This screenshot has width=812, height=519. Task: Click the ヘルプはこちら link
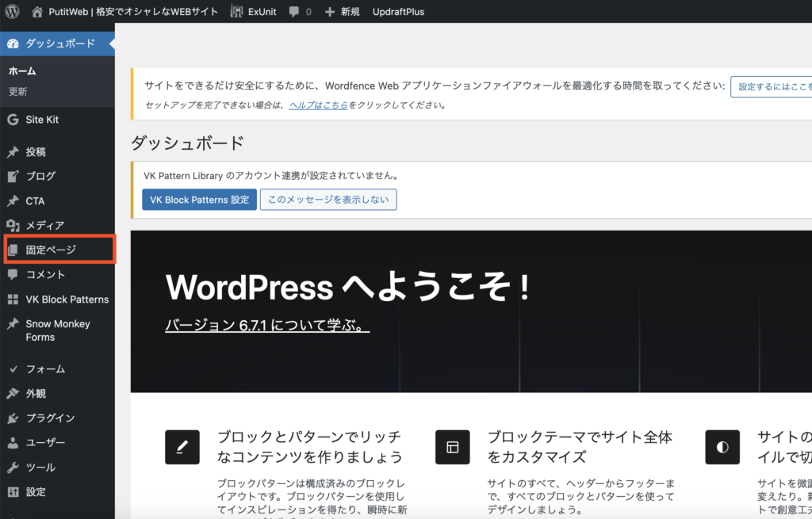tap(318, 105)
